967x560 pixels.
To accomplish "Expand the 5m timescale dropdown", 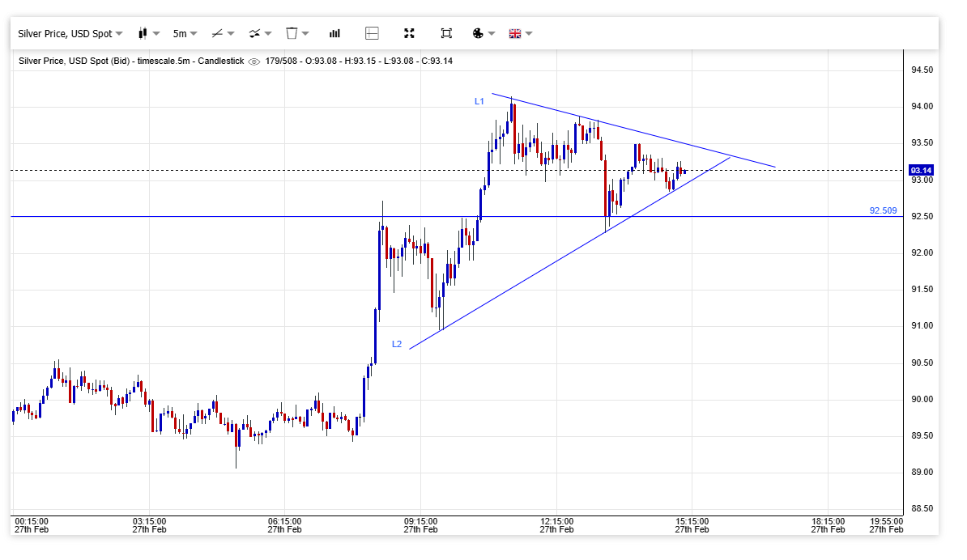I will click(x=185, y=33).
